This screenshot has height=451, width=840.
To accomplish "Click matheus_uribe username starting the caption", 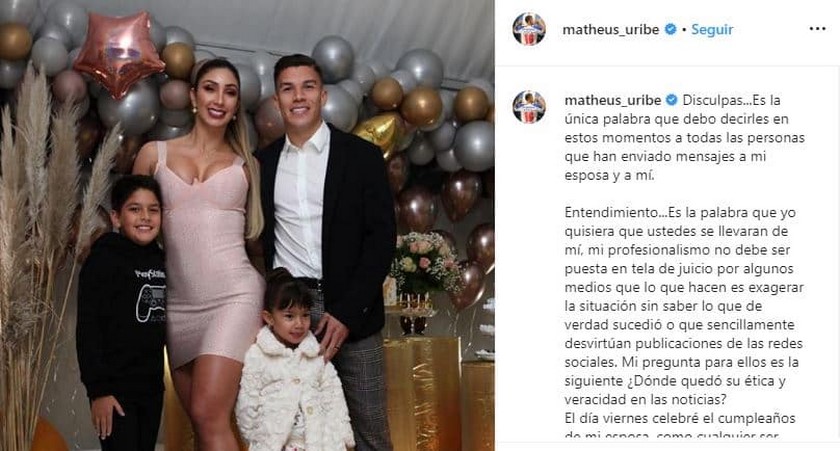I will pyautogui.click(x=612, y=100).
